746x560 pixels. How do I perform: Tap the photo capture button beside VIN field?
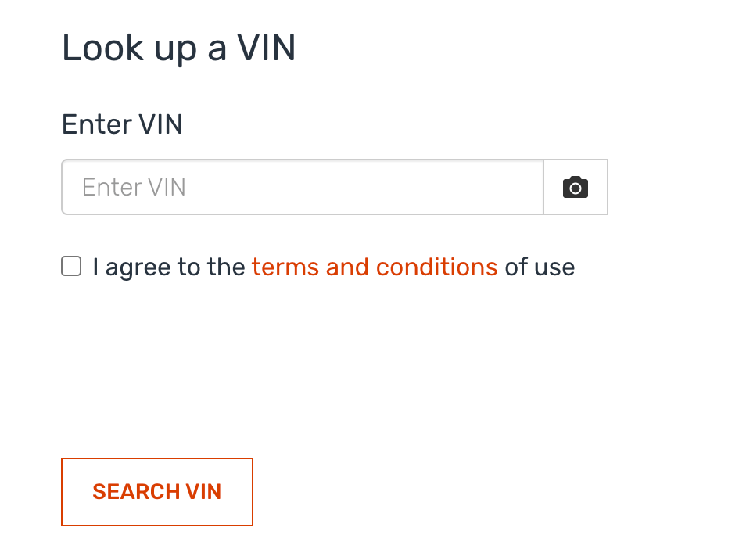(x=576, y=187)
